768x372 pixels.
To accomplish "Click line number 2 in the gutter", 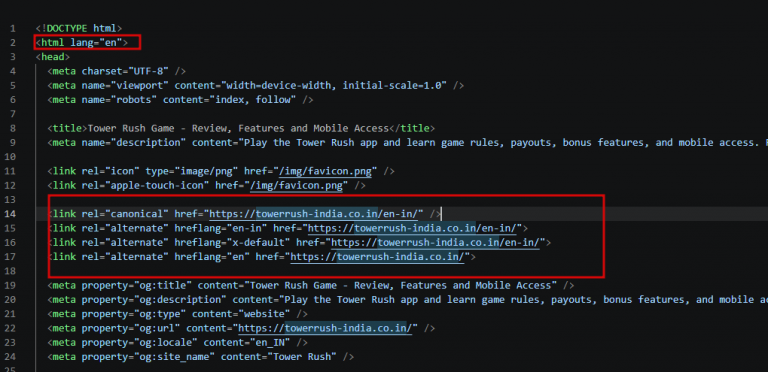I will click(13, 43).
